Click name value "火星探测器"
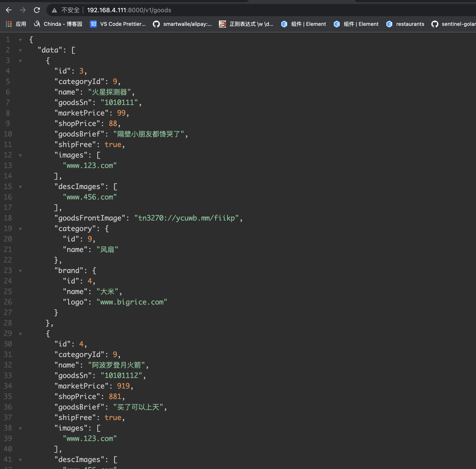Viewport: 476px width, 469px height. (x=110, y=92)
